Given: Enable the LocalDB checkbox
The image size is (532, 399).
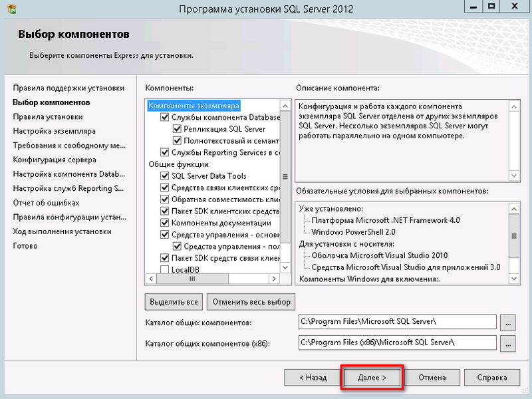Looking at the screenshot, I should 164,270.
